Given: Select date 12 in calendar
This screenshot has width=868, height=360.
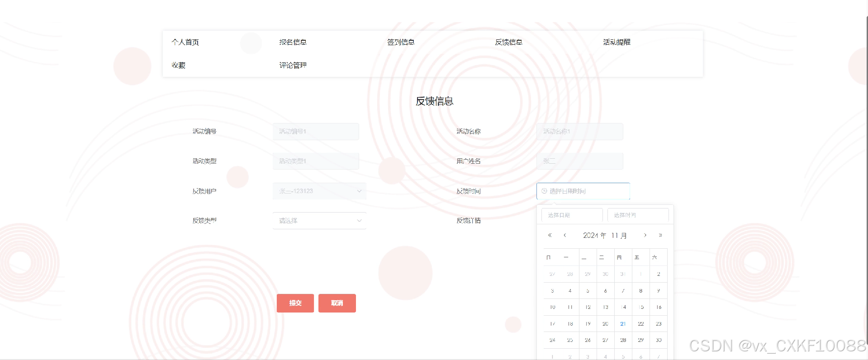Looking at the screenshot, I should (x=588, y=307).
